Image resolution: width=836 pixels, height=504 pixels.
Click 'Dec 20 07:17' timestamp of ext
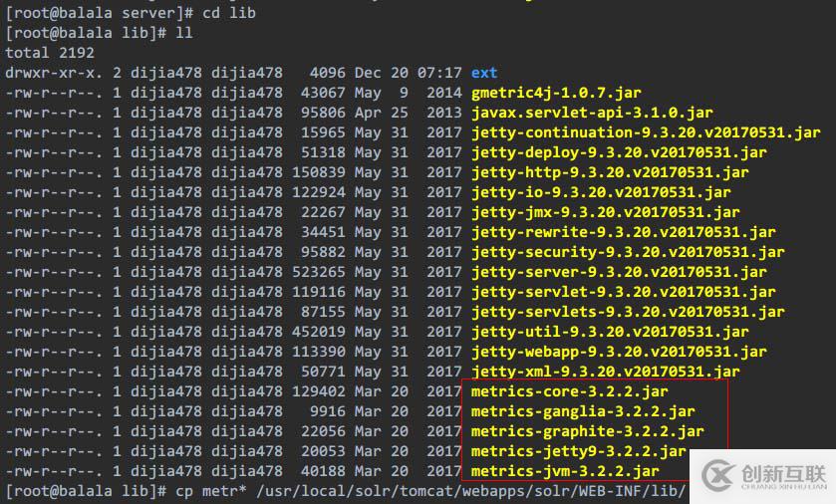pos(408,73)
